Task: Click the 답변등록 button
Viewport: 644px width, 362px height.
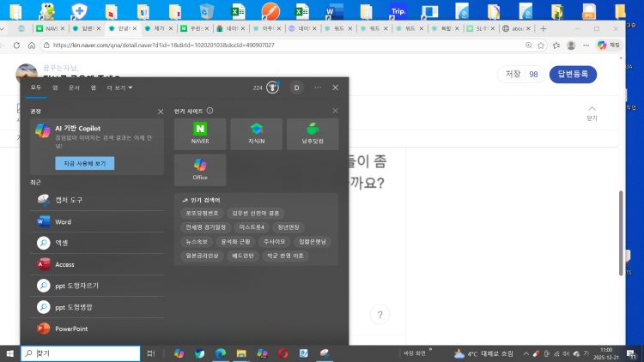Action: coord(573,75)
